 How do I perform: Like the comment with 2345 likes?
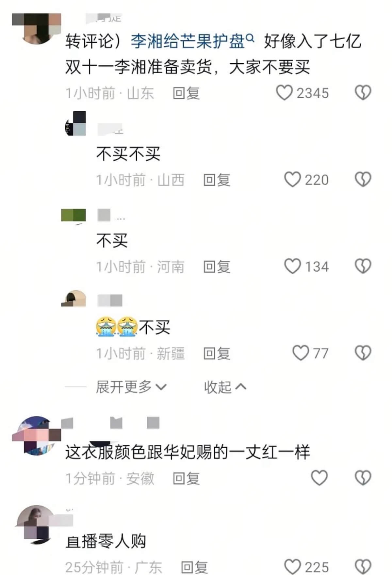pos(284,93)
